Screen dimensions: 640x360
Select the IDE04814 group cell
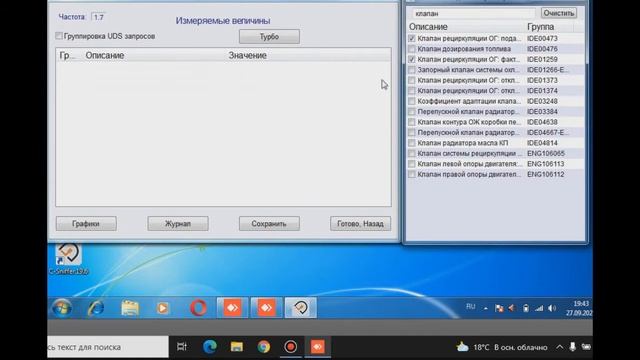(542, 143)
